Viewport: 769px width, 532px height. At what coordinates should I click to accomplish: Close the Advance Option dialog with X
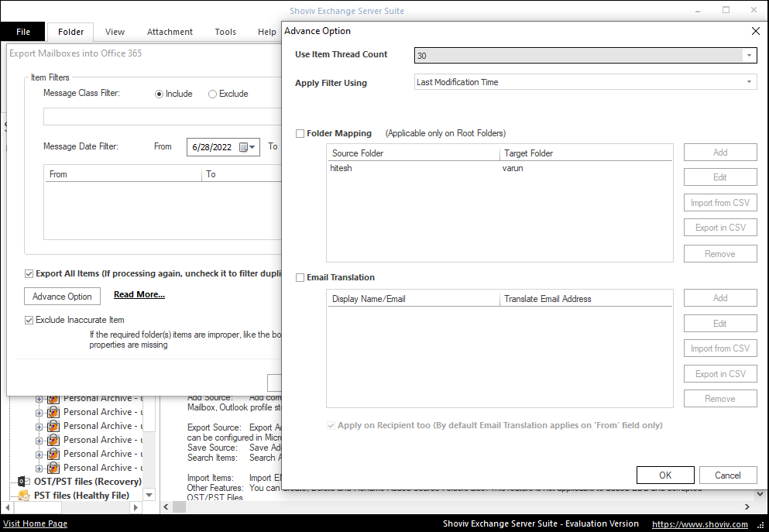(756, 31)
